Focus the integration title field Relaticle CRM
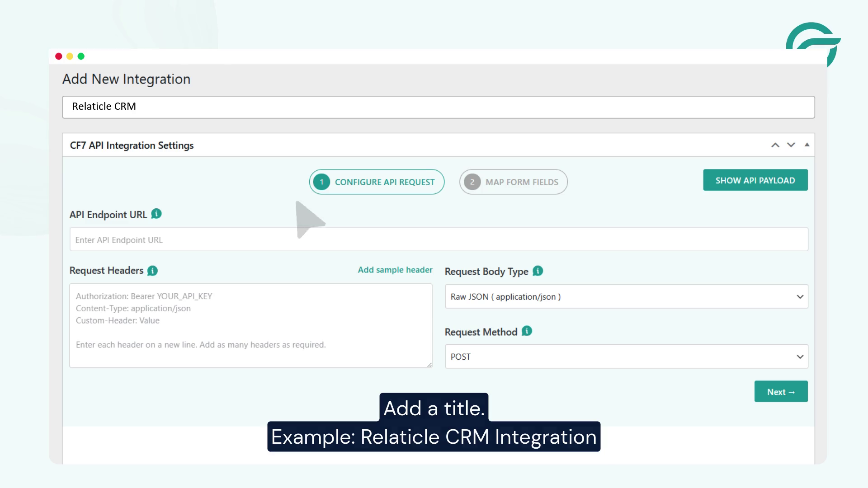 click(x=439, y=107)
